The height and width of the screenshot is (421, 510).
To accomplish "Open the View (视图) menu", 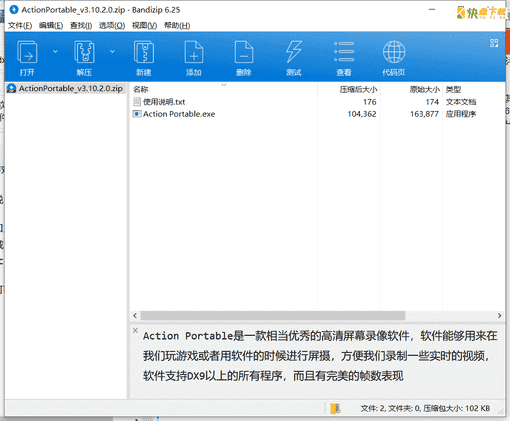I will 144,26.
